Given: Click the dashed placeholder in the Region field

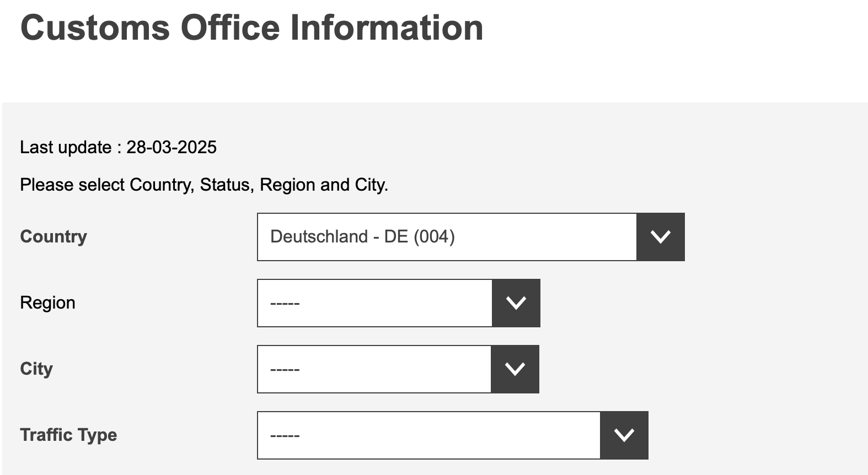Looking at the screenshot, I should 285,304.
